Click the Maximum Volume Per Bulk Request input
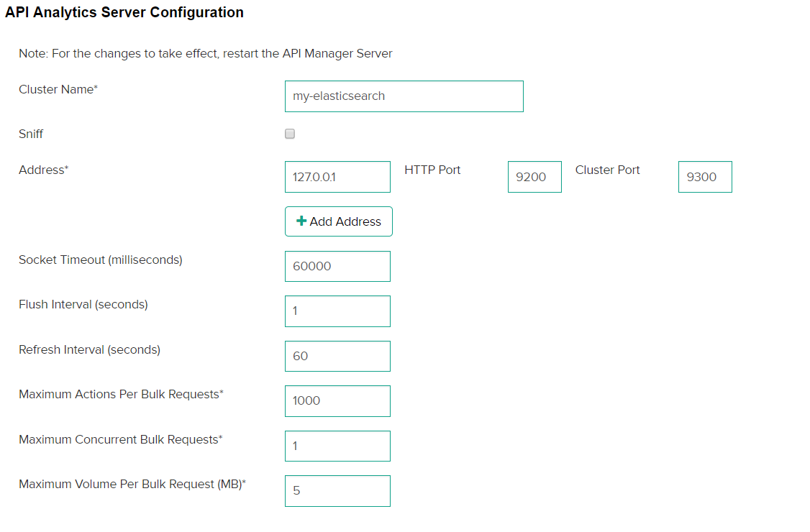810x532 pixels. point(337,491)
